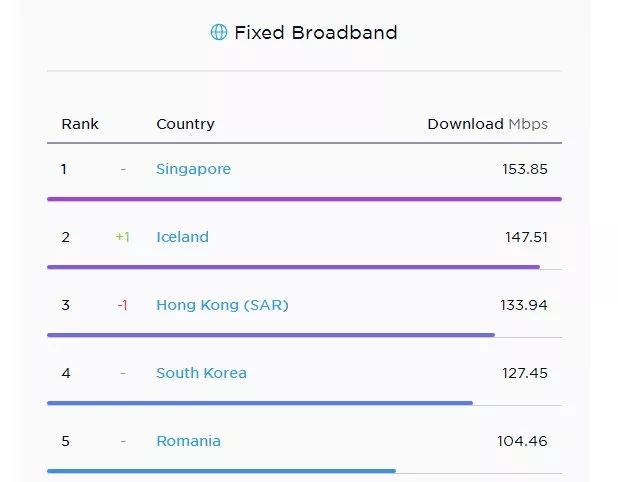The image size is (618, 482).
Task: Open the Iceland country link
Action: (x=182, y=237)
